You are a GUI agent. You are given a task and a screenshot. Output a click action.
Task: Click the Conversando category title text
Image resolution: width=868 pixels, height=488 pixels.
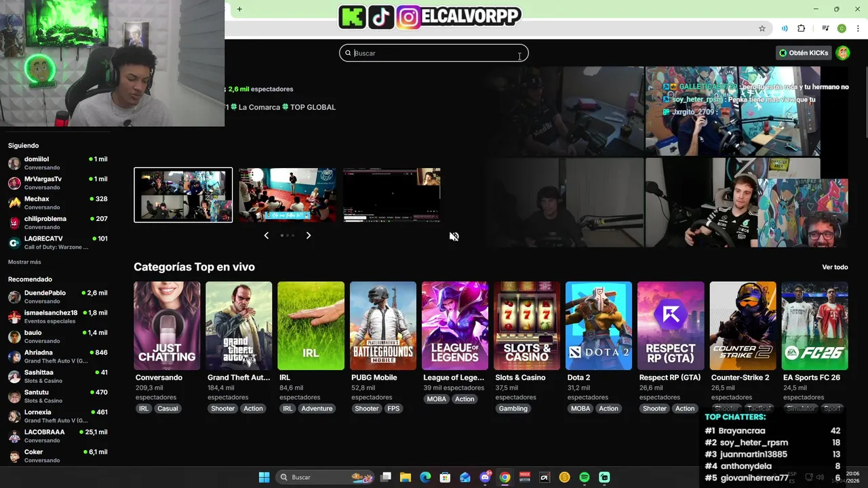pyautogui.click(x=159, y=378)
